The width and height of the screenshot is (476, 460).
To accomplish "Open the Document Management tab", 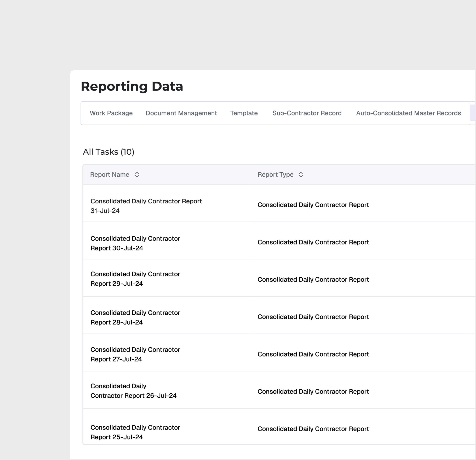I will pyautogui.click(x=181, y=113).
